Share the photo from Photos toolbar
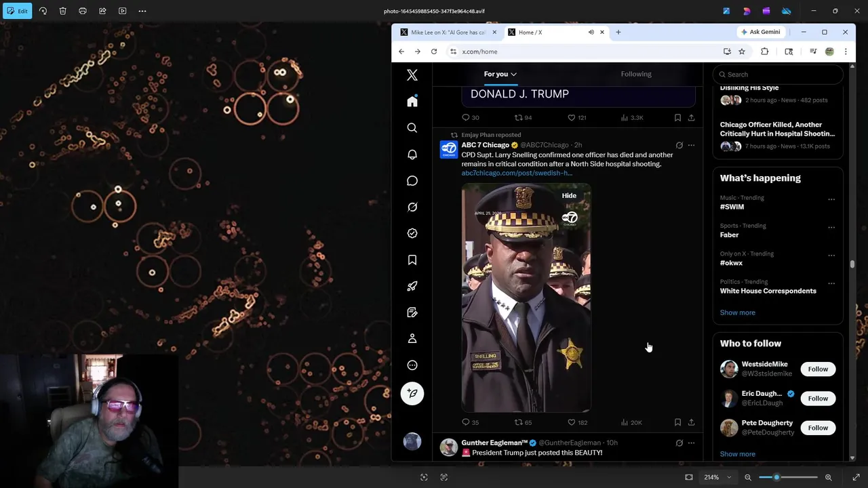 tap(102, 11)
